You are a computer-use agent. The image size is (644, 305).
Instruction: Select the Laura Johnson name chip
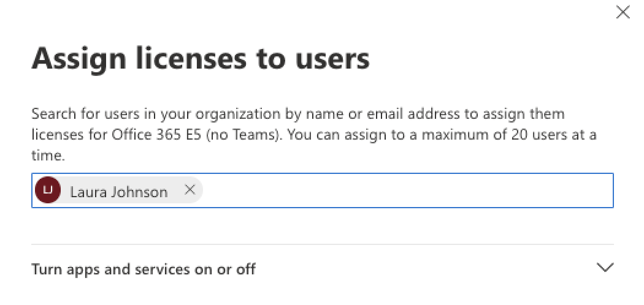coord(118,190)
